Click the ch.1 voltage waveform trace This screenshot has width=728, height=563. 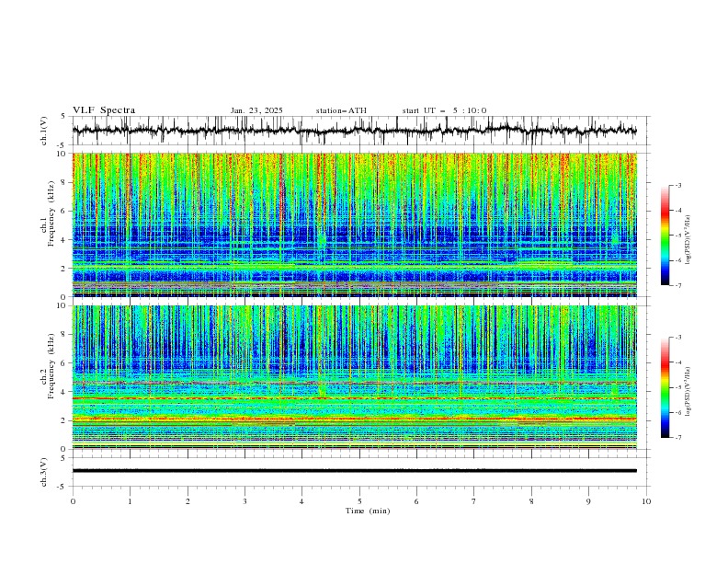(354, 131)
